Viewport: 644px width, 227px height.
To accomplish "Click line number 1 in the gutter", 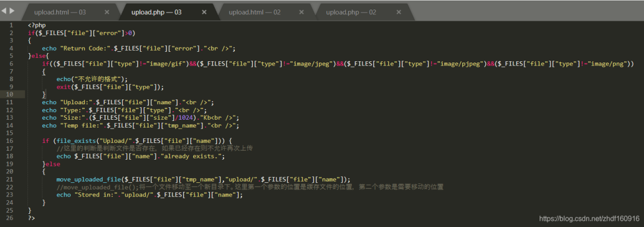I will [11, 25].
